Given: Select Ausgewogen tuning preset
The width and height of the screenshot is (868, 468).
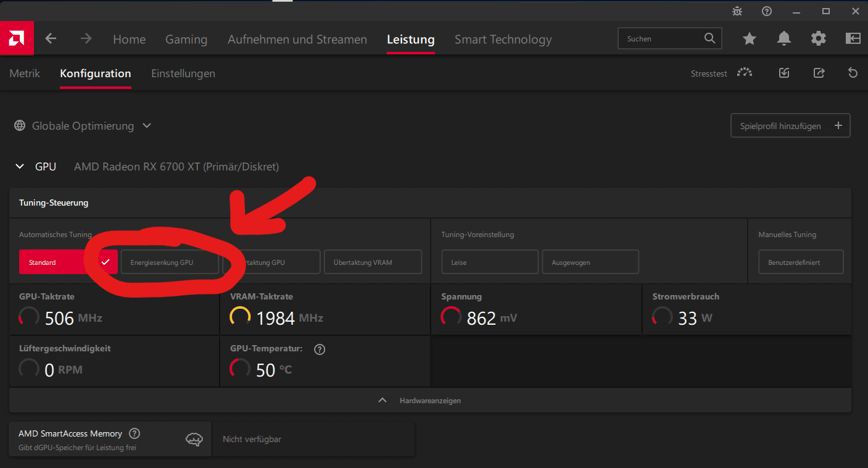Looking at the screenshot, I should pyautogui.click(x=590, y=262).
